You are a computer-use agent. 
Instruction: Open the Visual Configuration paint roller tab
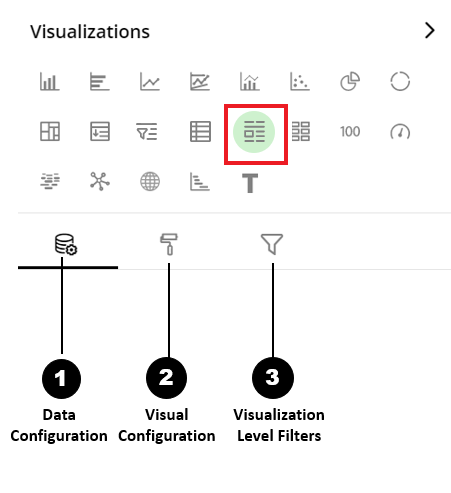pyautogui.click(x=169, y=244)
